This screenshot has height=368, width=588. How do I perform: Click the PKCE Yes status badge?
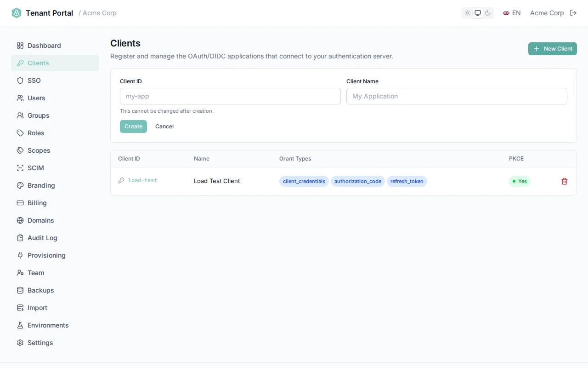tap(520, 181)
